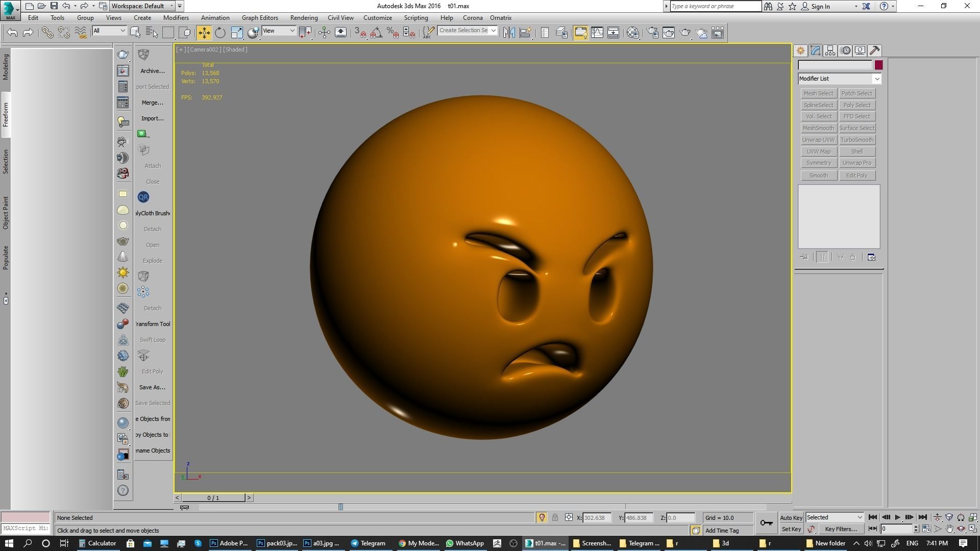Expand the viewport [+] menu

click(x=181, y=49)
